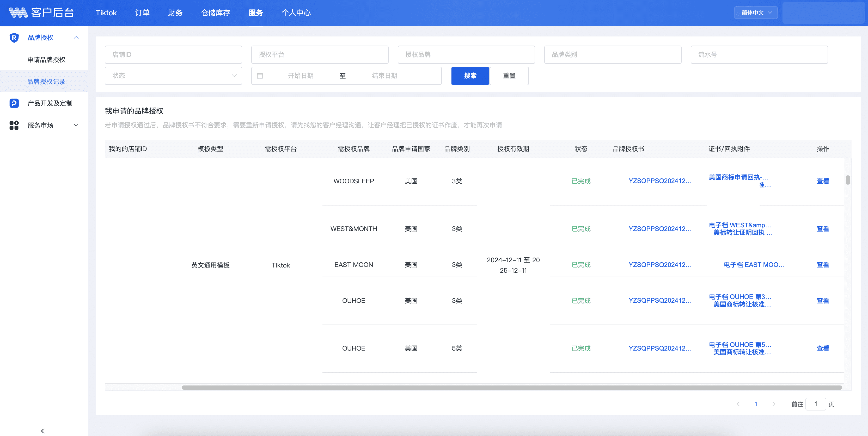The image size is (868, 436).
Task: Focus the 授权品牌 input field
Action: pos(466,54)
